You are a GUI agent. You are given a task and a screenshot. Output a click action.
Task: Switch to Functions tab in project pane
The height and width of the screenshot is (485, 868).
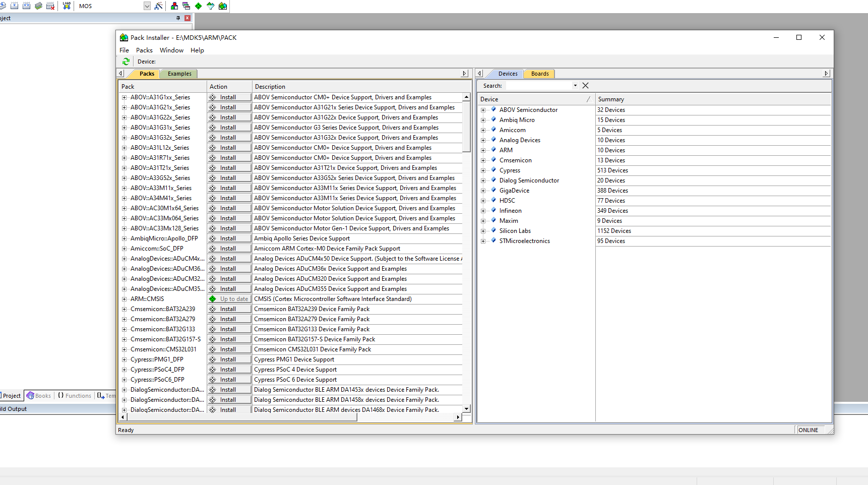pyautogui.click(x=75, y=396)
